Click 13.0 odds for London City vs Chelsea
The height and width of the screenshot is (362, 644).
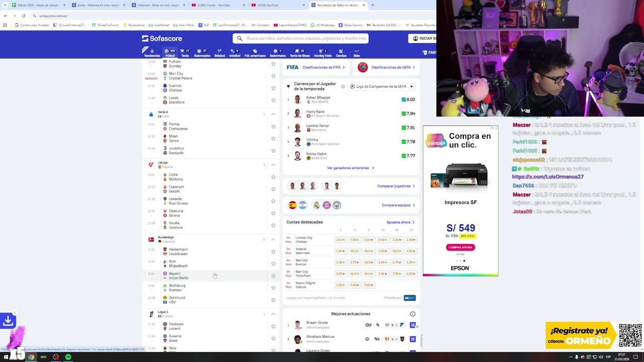tap(340, 240)
